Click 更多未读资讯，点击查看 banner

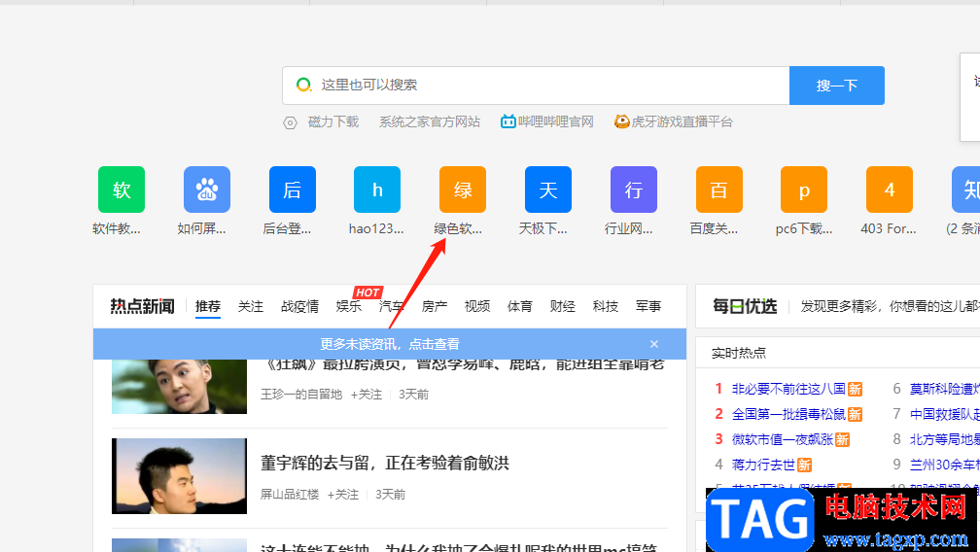pyautogui.click(x=390, y=344)
